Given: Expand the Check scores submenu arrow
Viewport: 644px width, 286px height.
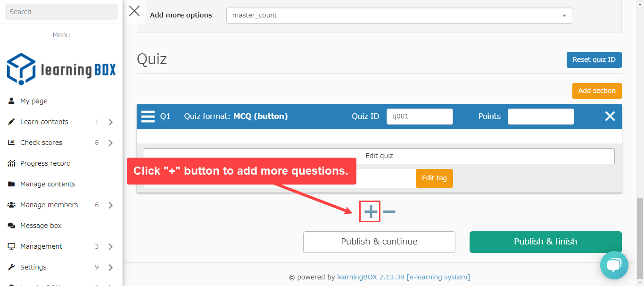Looking at the screenshot, I should 111,143.
